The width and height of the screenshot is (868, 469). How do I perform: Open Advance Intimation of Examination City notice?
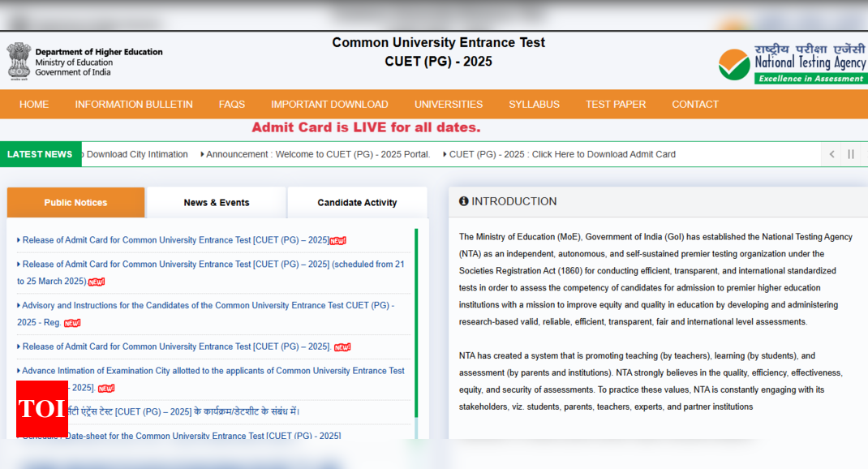coord(210,379)
